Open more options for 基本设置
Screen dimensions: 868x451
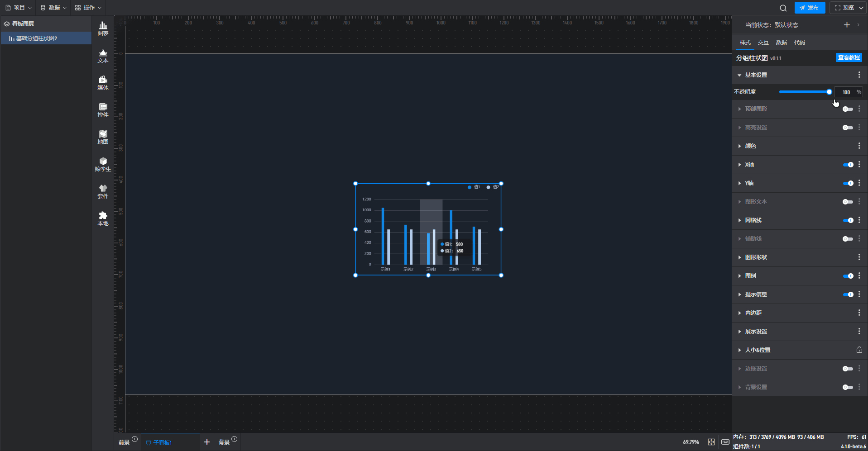[859, 75]
